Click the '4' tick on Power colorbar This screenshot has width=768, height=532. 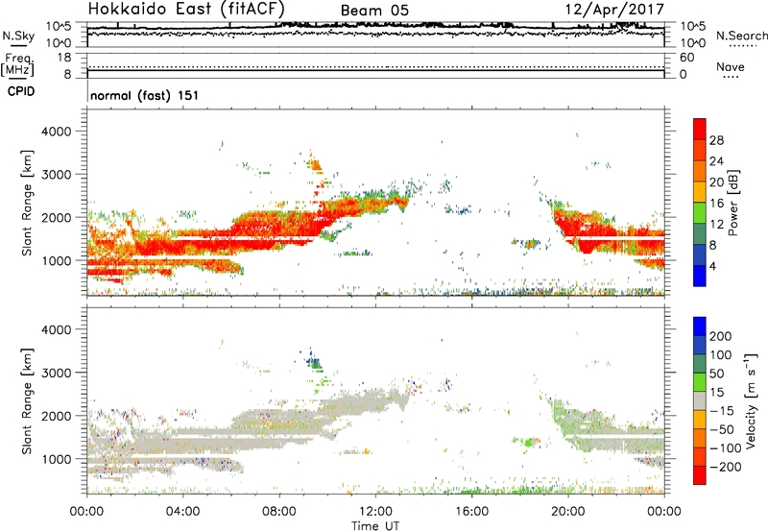coord(712,266)
